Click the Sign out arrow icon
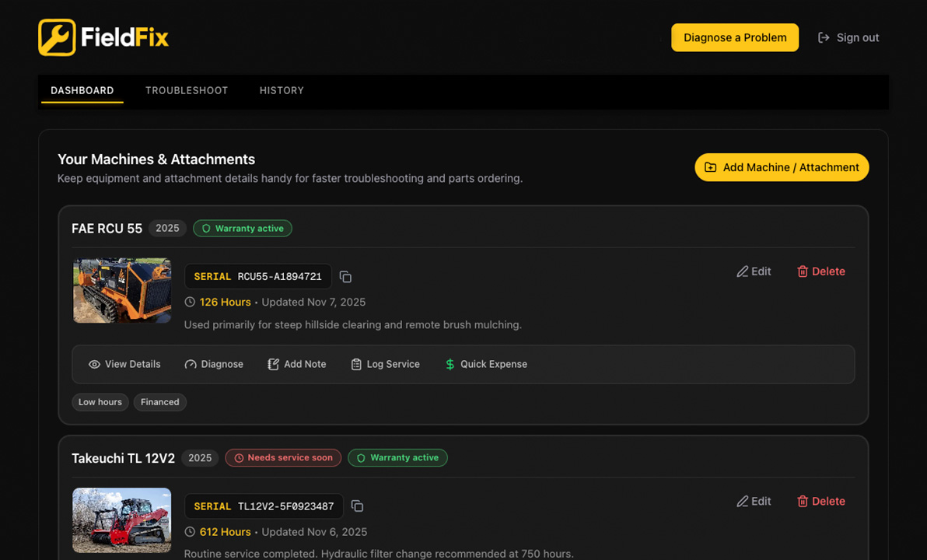The height and width of the screenshot is (560, 927). 822,37
